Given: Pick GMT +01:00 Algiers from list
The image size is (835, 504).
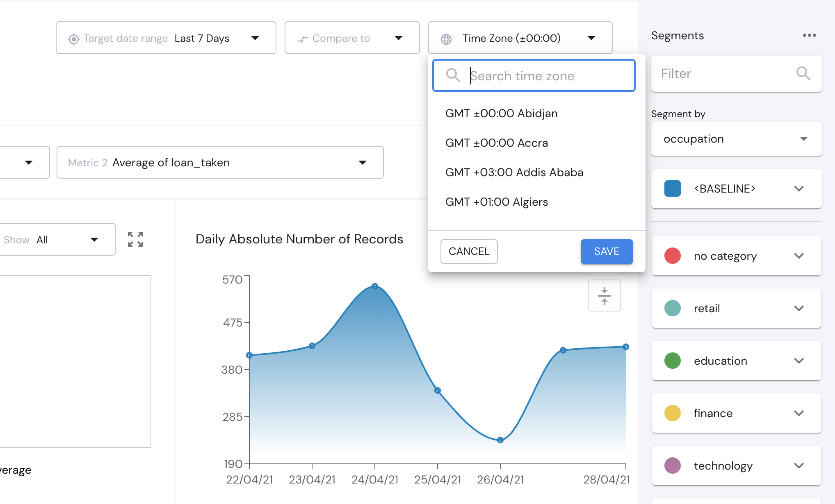Looking at the screenshot, I should point(496,202).
